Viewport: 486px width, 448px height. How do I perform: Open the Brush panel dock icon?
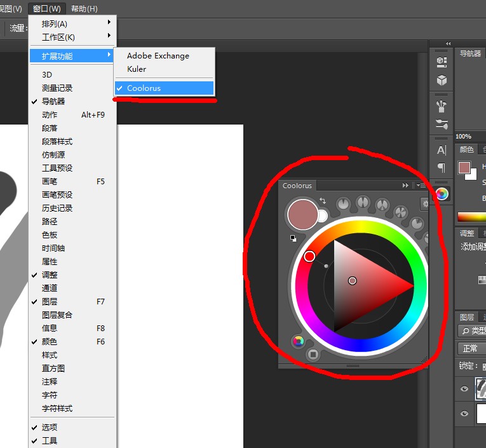[x=442, y=125]
